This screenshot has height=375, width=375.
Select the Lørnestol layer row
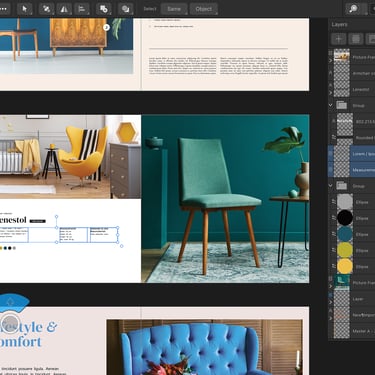tap(352, 89)
